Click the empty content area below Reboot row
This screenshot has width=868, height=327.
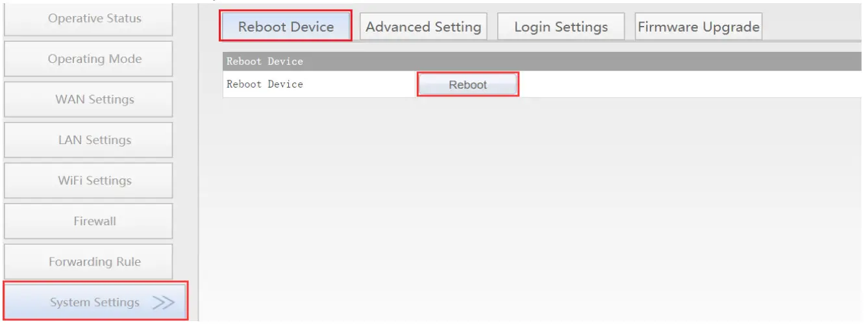coord(532,208)
